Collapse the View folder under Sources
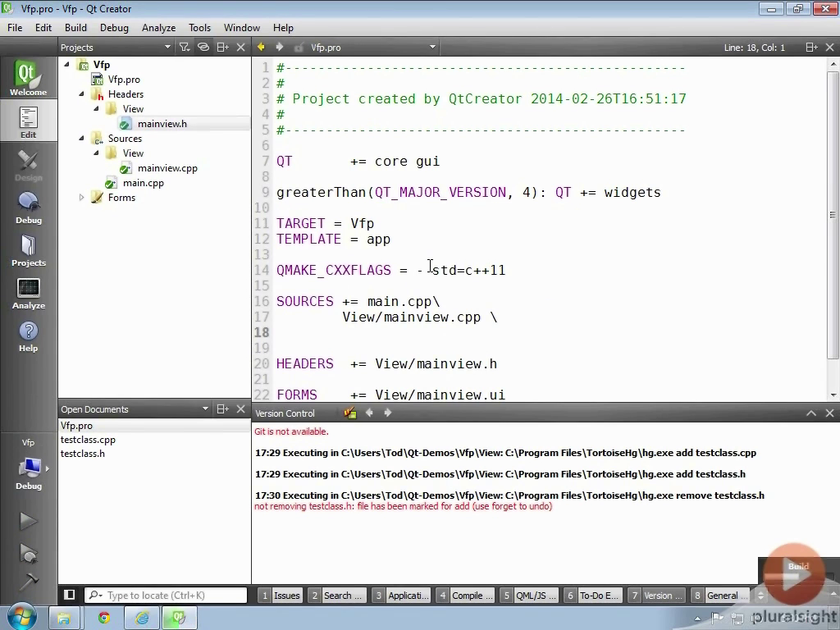This screenshot has height=630, width=840. click(97, 153)
